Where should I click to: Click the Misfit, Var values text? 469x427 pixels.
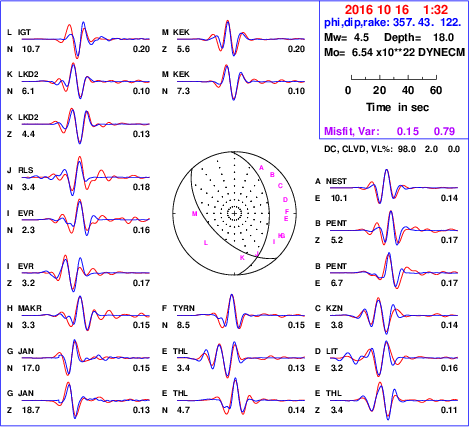point(390,131)
